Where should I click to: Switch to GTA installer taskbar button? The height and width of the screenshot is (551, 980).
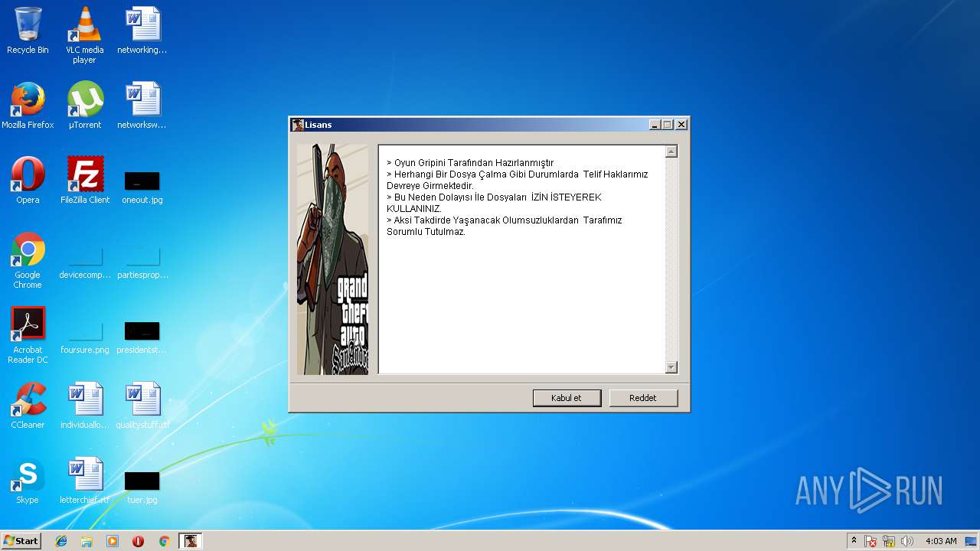190,541
